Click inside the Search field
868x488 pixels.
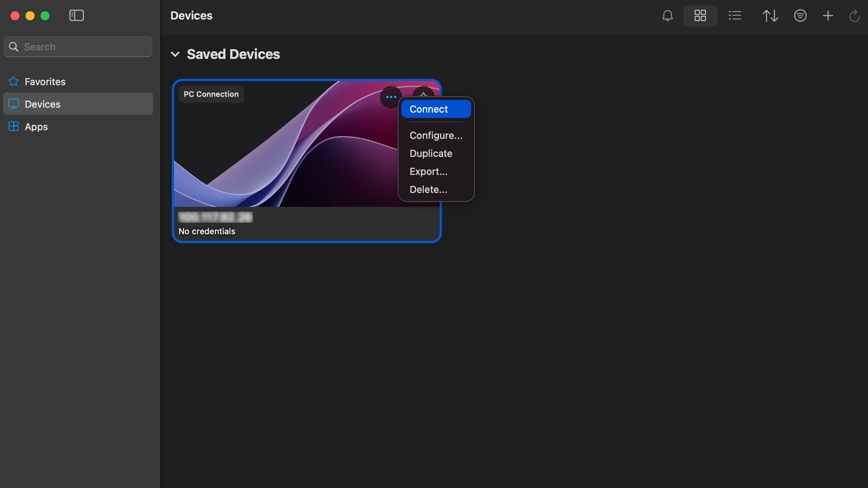point(78,47)
